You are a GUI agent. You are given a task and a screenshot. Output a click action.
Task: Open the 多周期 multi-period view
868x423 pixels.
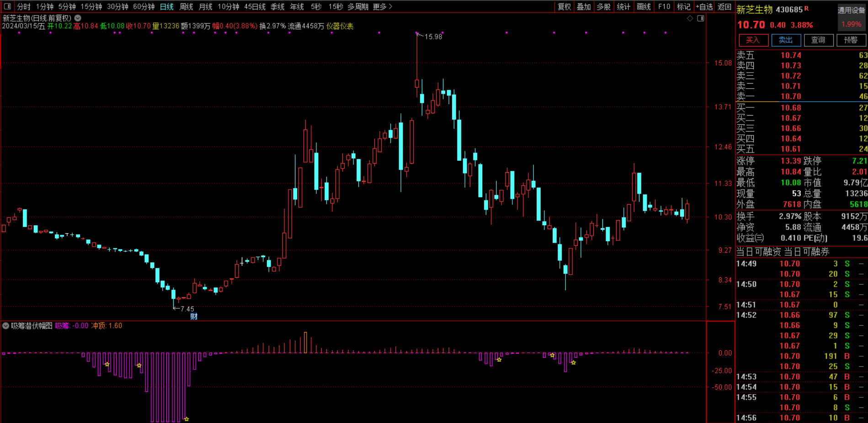coord(358,6)
